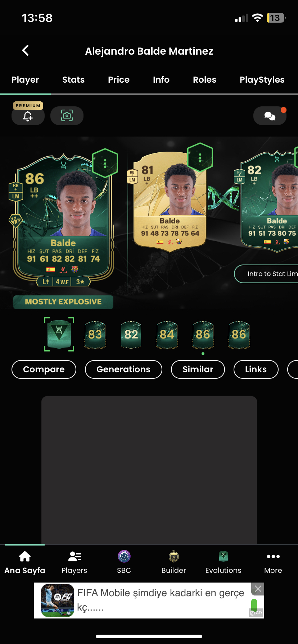Select the 83-rated evolution version thumbnail
Screen dimensions: 298x644
pos(95,335)
